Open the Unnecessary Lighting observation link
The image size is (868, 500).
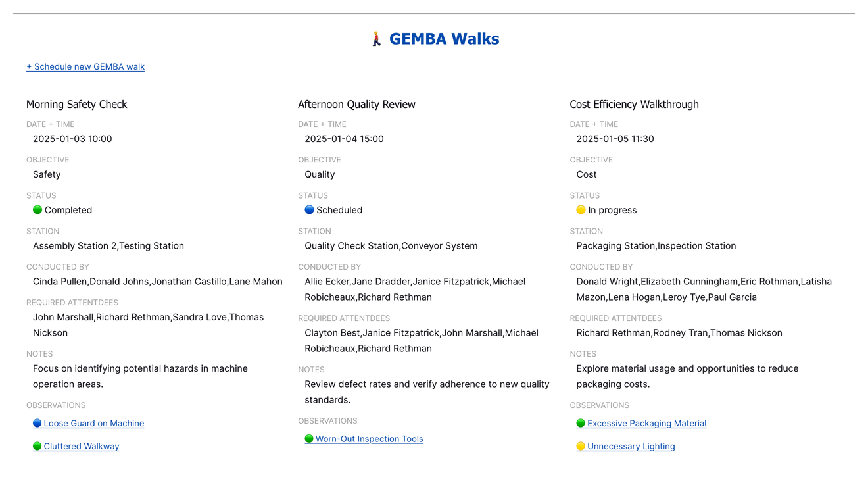631,446
